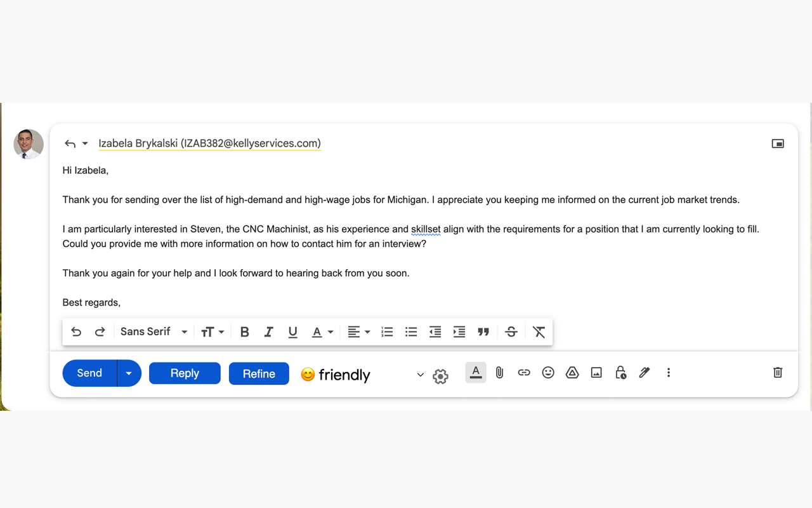The image size is (812, 508).
Task: Expand the friendly tone chevron
Action: [x=420, y=375]
